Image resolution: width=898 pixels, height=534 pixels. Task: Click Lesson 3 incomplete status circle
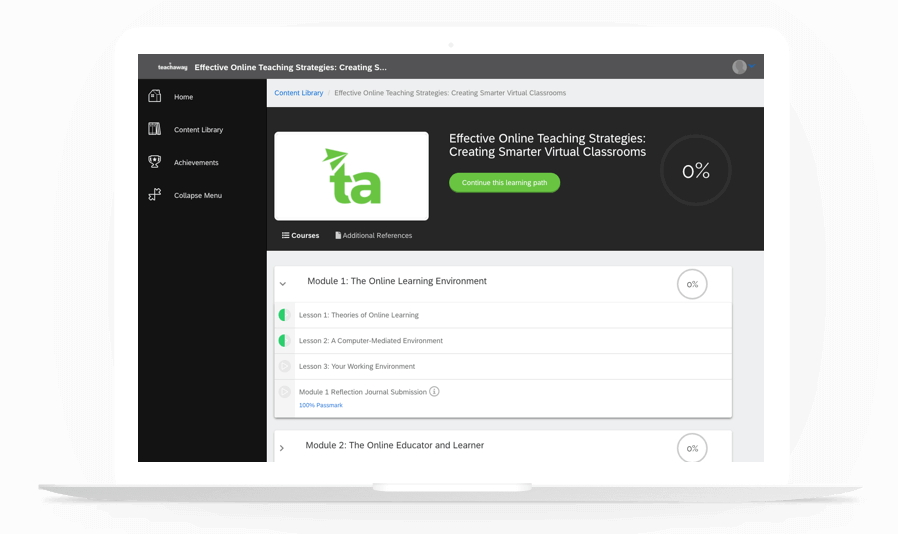coord(284,366)
